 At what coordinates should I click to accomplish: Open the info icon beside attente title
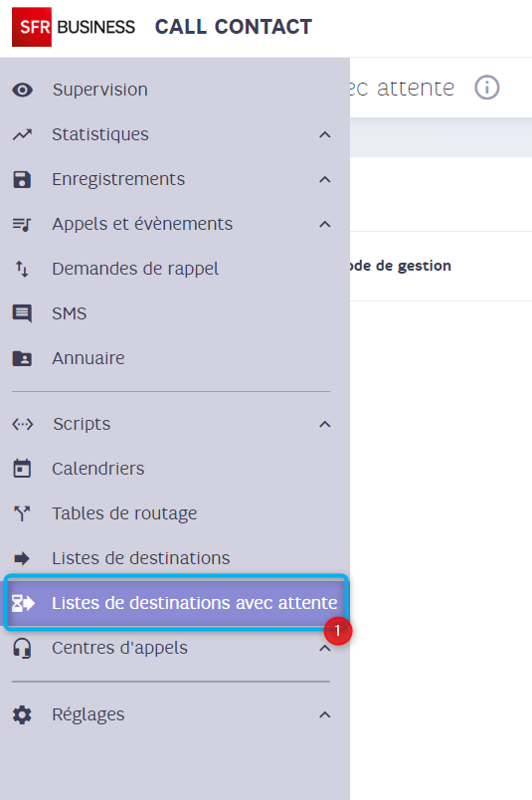(487, 88)
